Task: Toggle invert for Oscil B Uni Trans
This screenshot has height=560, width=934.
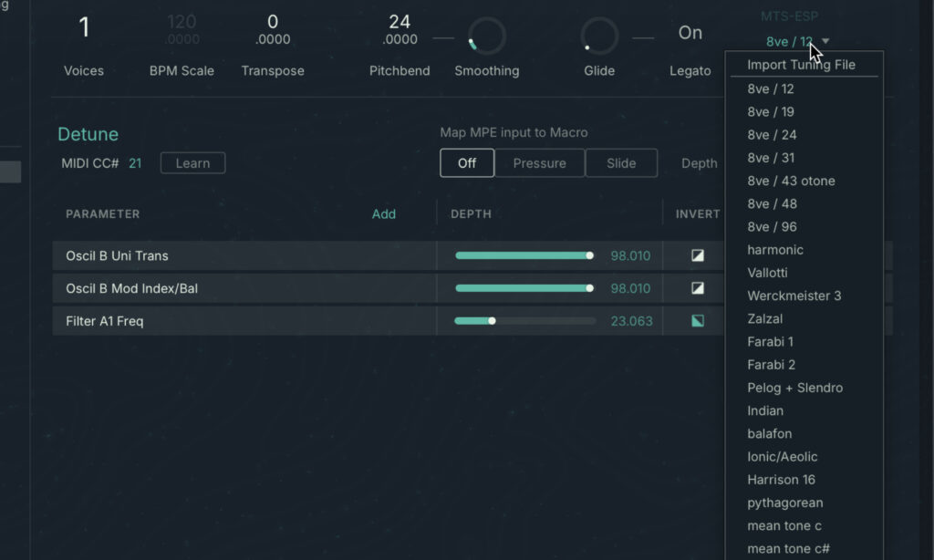Action: coord(698,256)
